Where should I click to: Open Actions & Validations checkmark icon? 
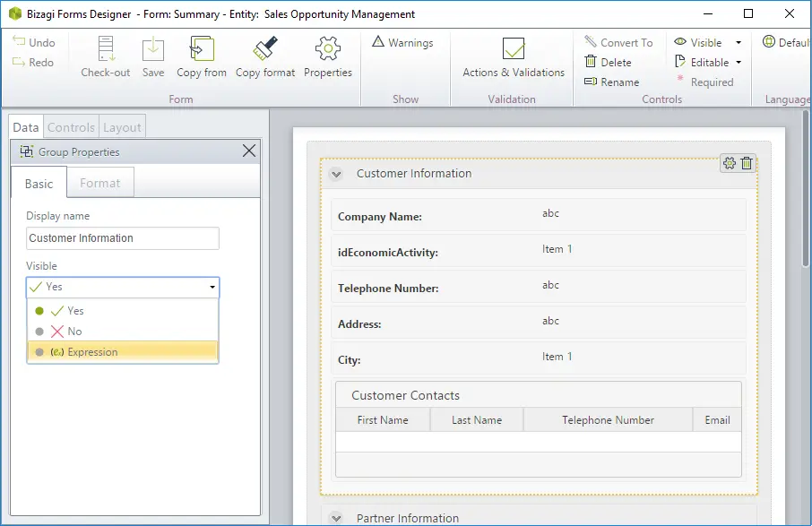pyautogui.click(x=514, y=48)
